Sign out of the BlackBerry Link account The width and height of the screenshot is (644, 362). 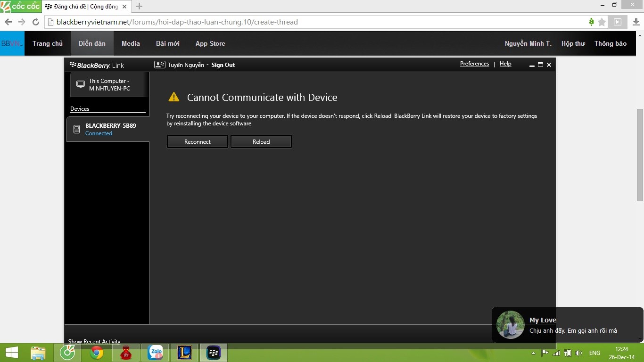click(223, 65)
